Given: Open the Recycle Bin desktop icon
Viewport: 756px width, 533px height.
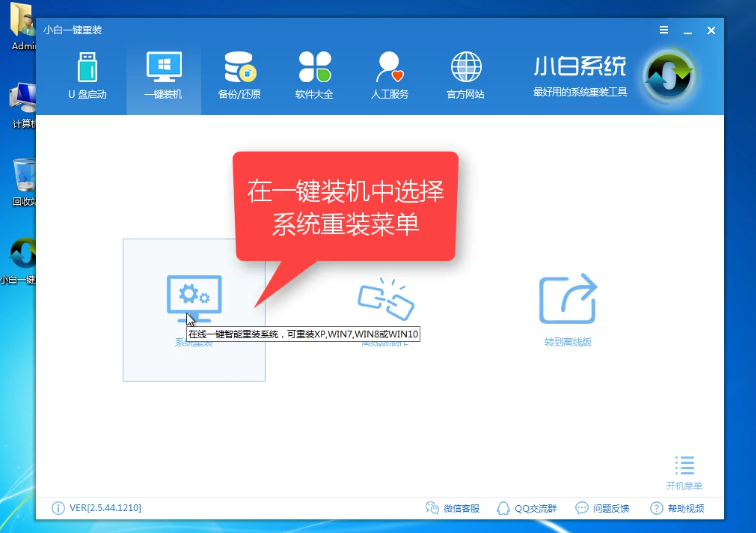Looking at the screenshot, I should [22, 180].
